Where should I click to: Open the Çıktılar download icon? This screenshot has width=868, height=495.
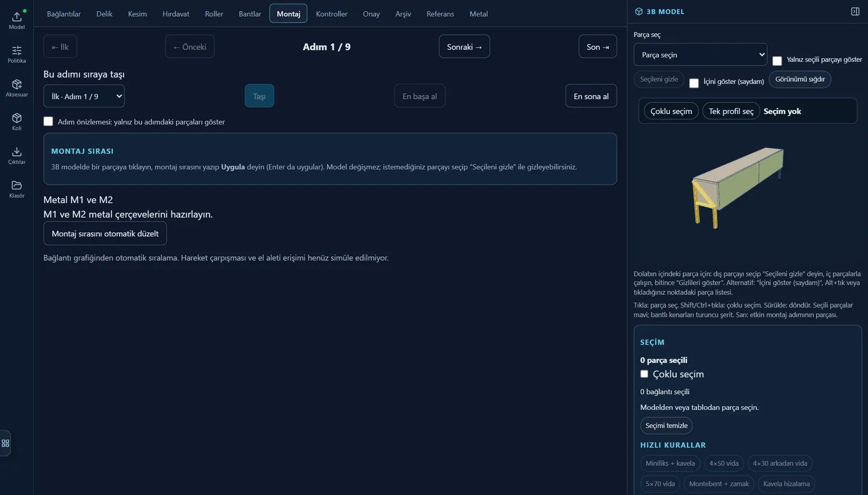(x=17, y=155)
